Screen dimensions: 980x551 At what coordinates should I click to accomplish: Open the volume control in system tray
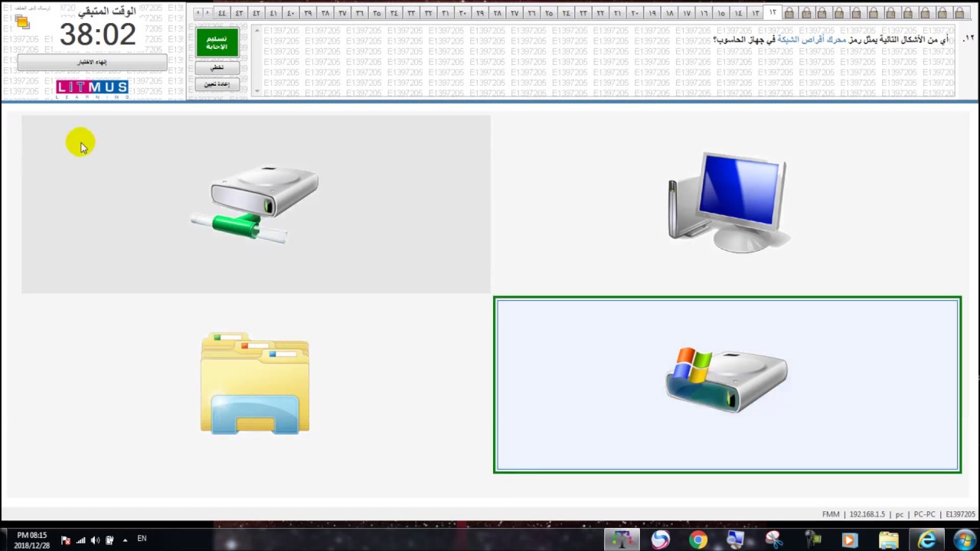95,540
